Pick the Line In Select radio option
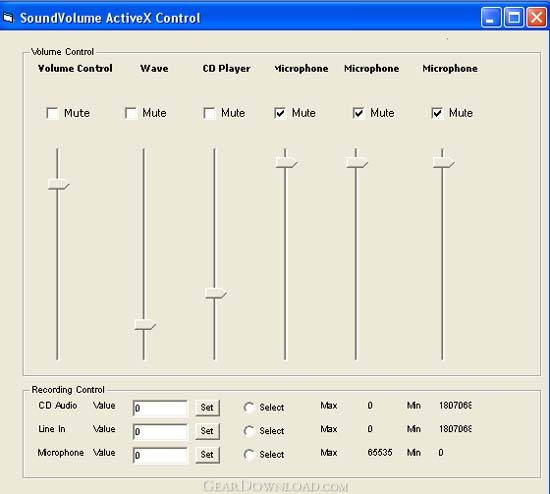 pos(249,431)
